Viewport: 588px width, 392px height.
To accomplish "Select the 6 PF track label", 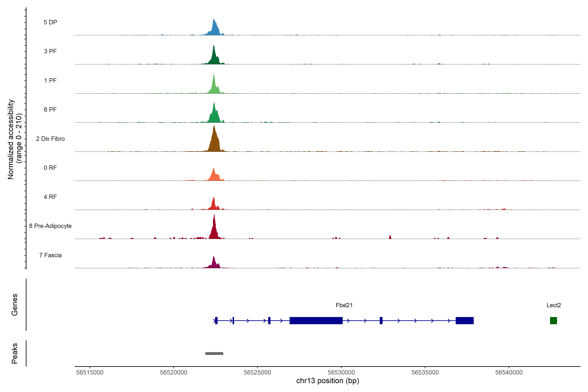I will (50, 109).
